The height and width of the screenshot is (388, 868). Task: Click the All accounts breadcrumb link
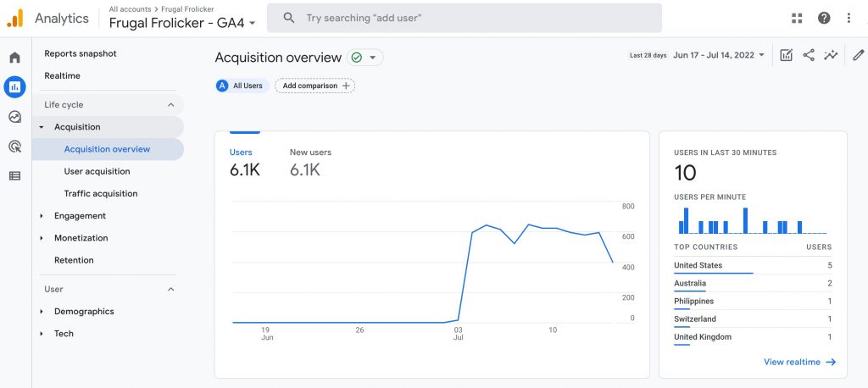pyautogui.click(x=130, y=9)
